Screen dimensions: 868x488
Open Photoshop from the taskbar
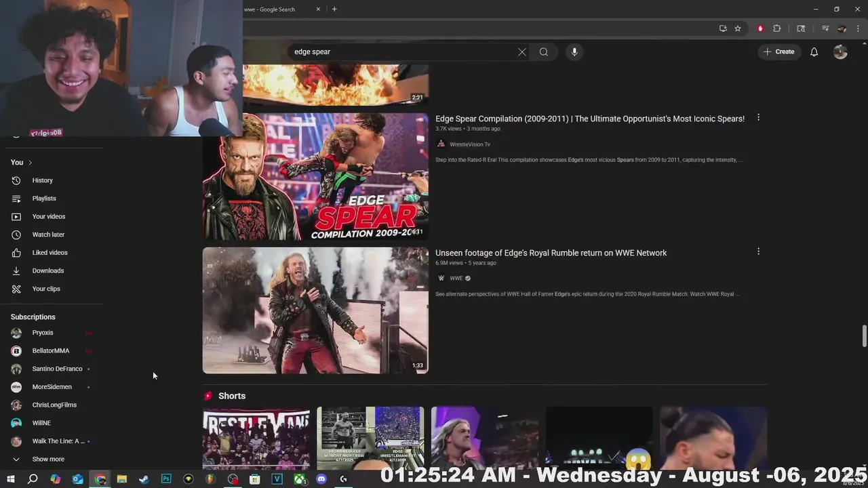pos(166,479)
